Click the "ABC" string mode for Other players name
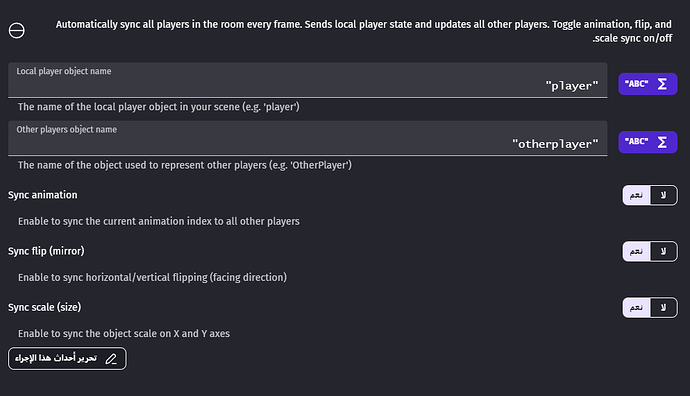 [x=636, y=142]
